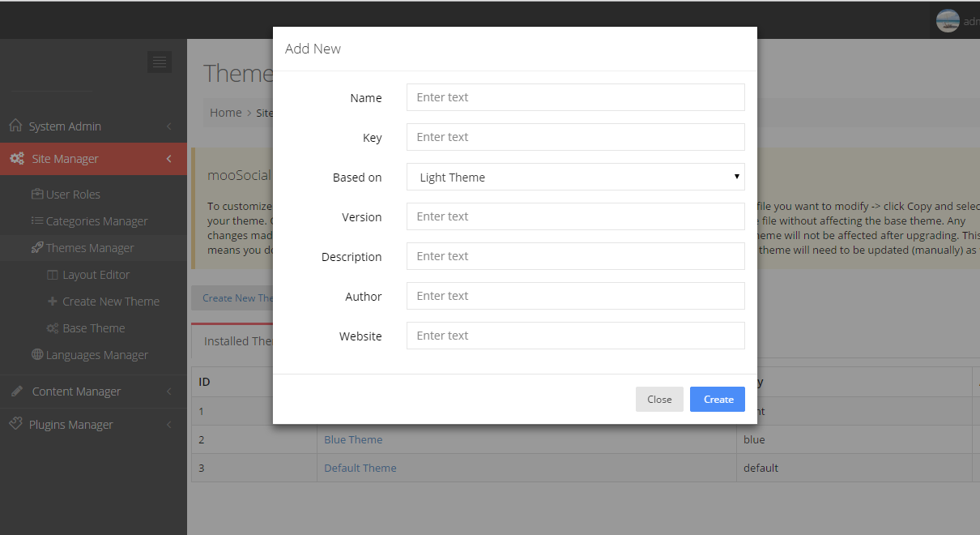The width and height of the screenshot is (980, 535).
Task: Focus the Website input field
Action: click(575, 336)
